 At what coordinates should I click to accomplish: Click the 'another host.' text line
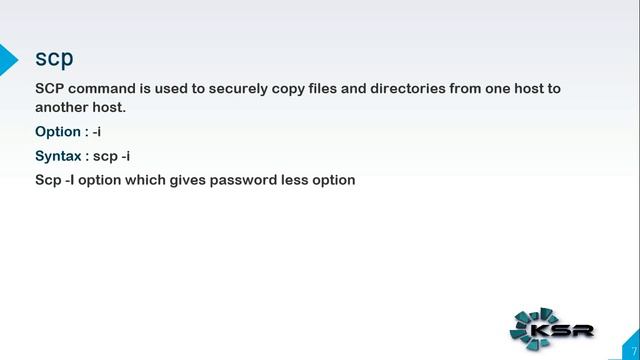tap(80, 107)
